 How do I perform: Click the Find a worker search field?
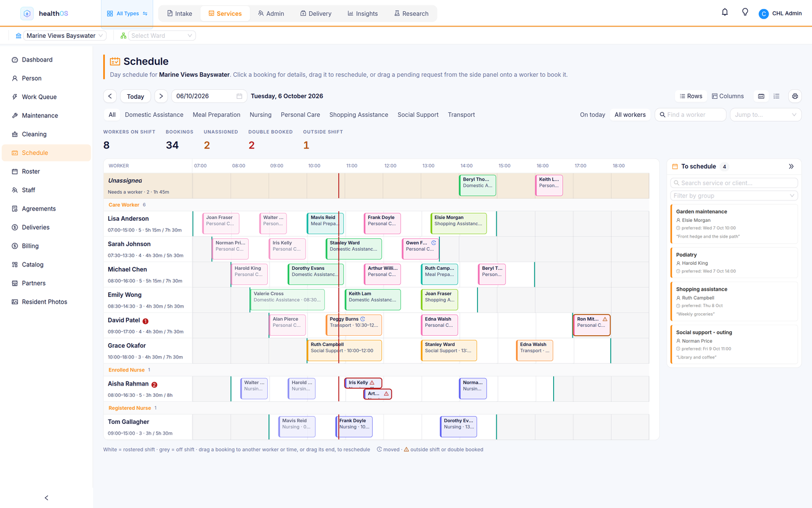691,115
